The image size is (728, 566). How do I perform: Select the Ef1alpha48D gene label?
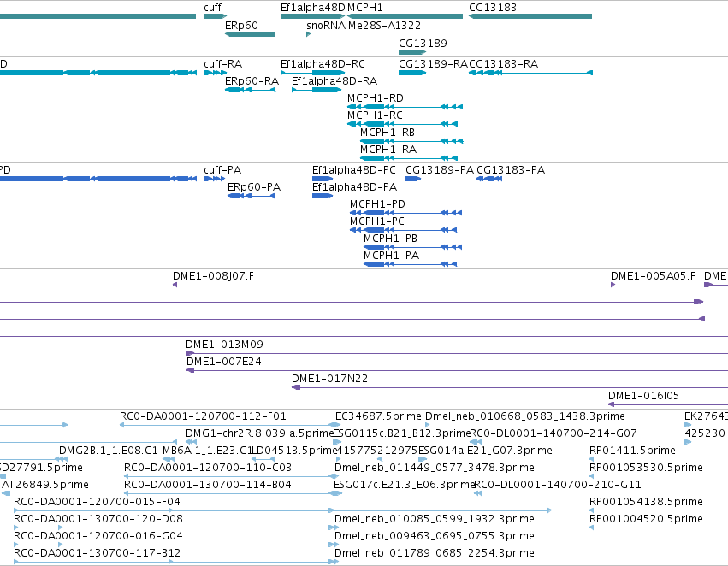click(313, 8)
